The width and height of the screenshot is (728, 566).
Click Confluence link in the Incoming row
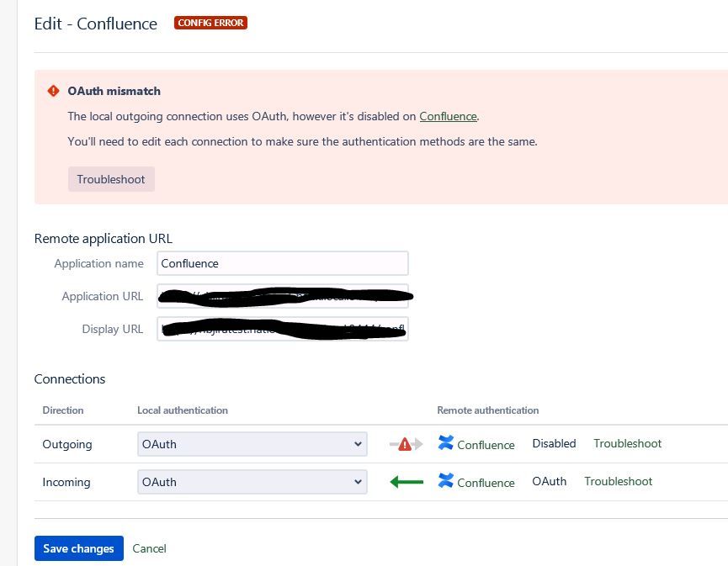(486, 483)
